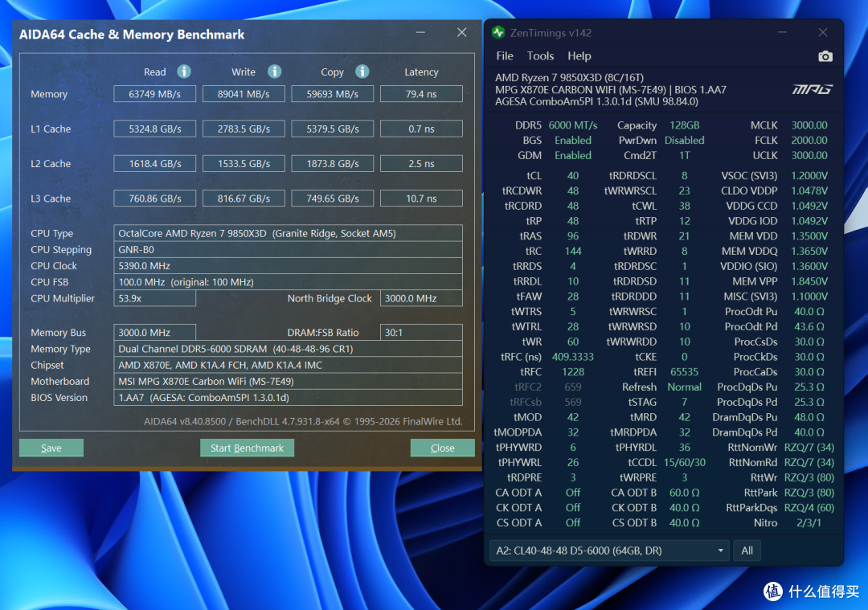Click FCLK value 2000.00
868x610 pixels.
809,141
